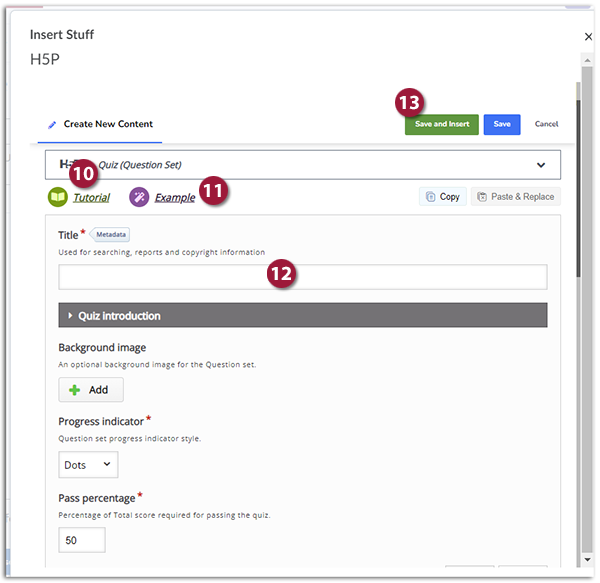Click the blue Save button
600x583 pixels.
pyautogui.click(x=502, y=125)
